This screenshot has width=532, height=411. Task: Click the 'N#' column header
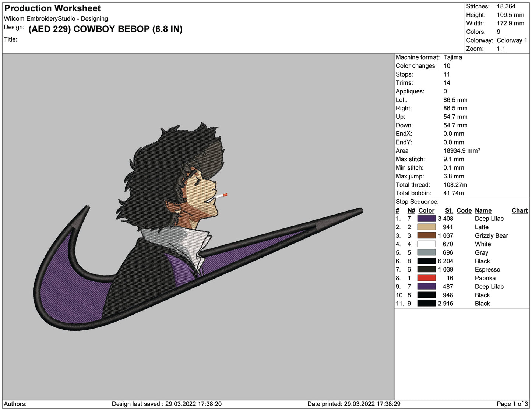click(x=411, y=210)
